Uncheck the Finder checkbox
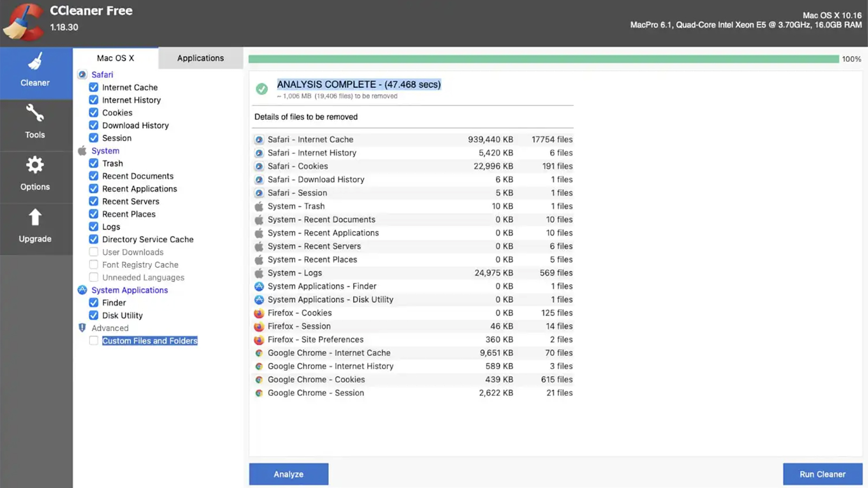The height and width of the screenshot is (488, 868). [94, 303]
